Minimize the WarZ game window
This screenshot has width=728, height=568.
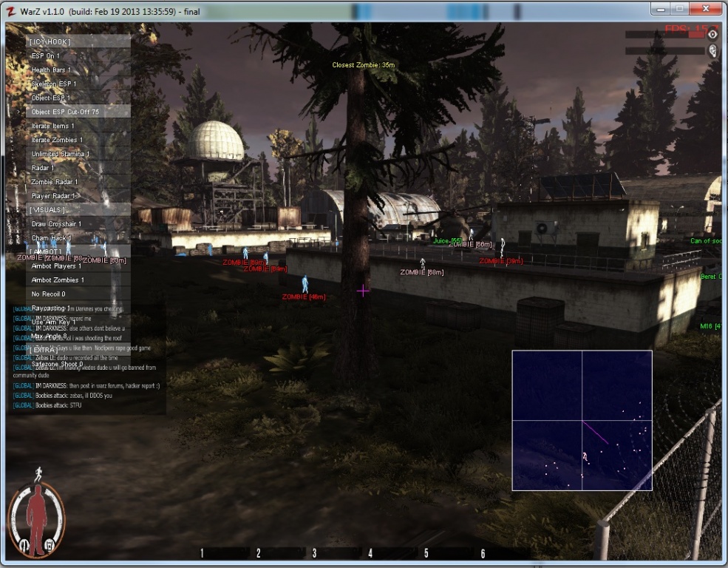coord(661,9)
